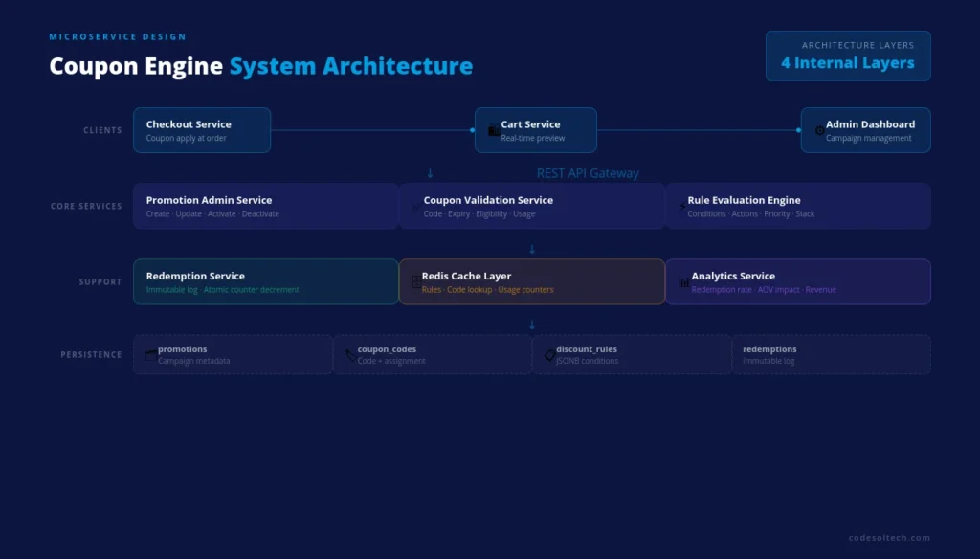Screen dimensions: 980x559
Task: Expand the arrow below Cart Service
Action: (x=430, y=173)
